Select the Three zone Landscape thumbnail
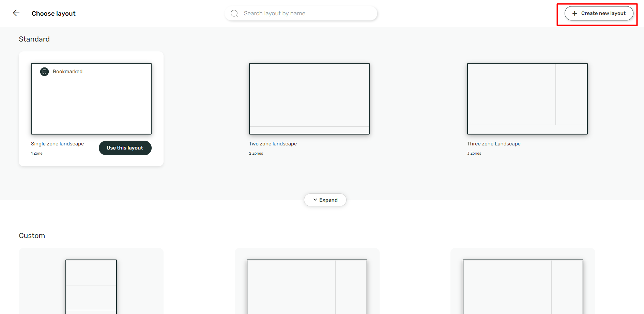Viewport: 644px width, 314px height. click(527, 99)
